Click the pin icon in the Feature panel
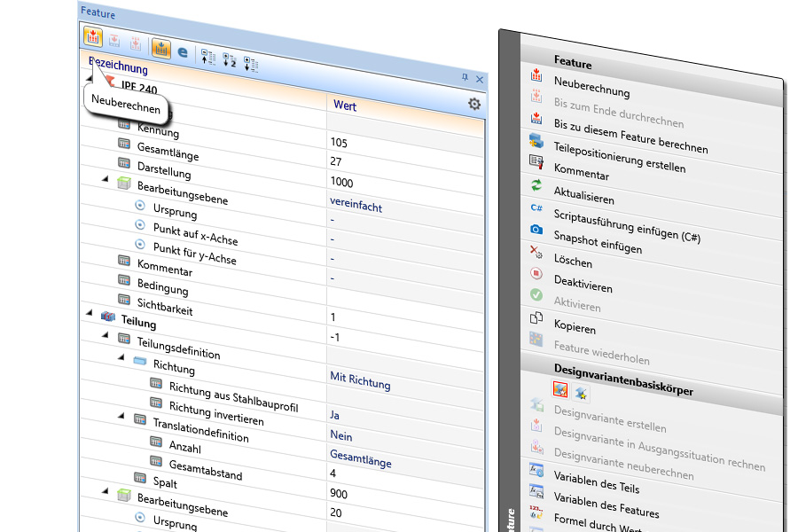798x532 pixels. pos(465,78)
